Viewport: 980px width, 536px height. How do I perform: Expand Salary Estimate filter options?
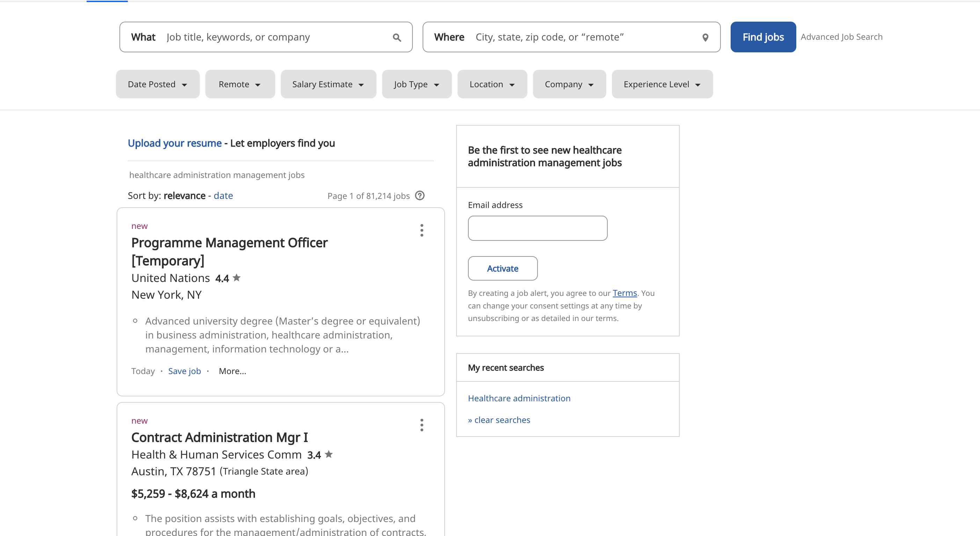(x=328, y=84)
